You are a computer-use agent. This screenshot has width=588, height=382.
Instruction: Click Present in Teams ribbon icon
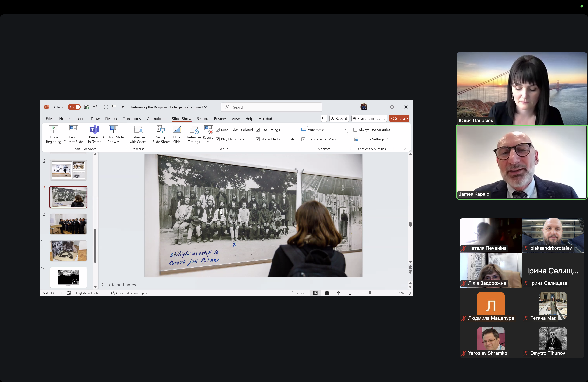coord(95,130)
